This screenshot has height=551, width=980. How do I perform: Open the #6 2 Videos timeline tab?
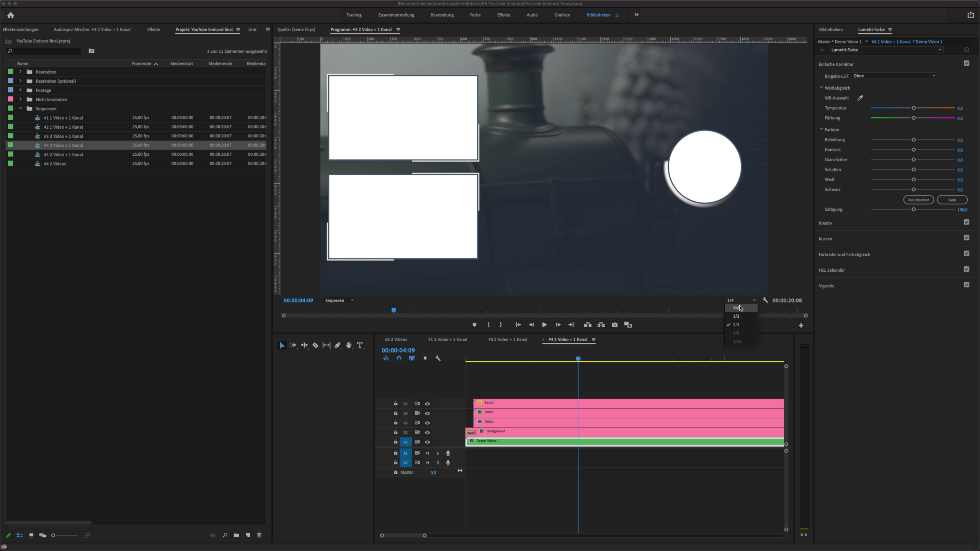396,339
